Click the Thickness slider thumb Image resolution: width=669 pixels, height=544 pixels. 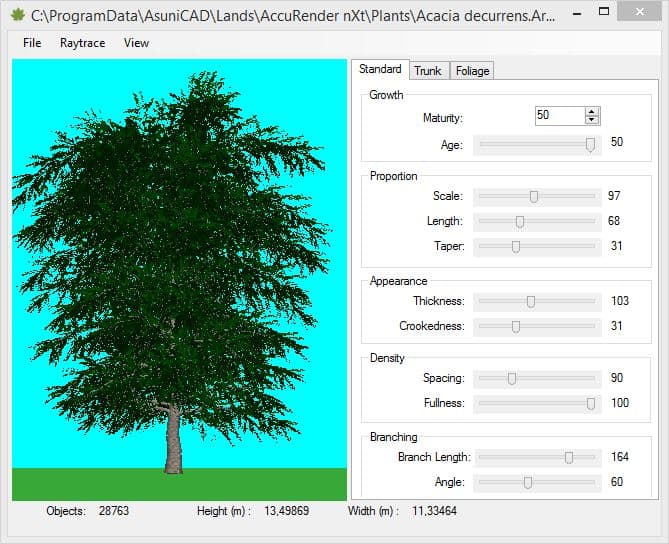tap(531, 302)
